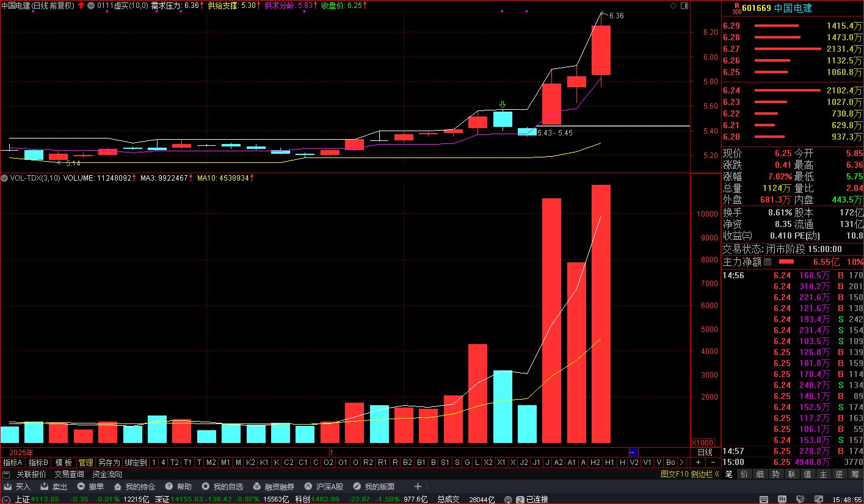Switch to the 势 tab

[775, 474]
